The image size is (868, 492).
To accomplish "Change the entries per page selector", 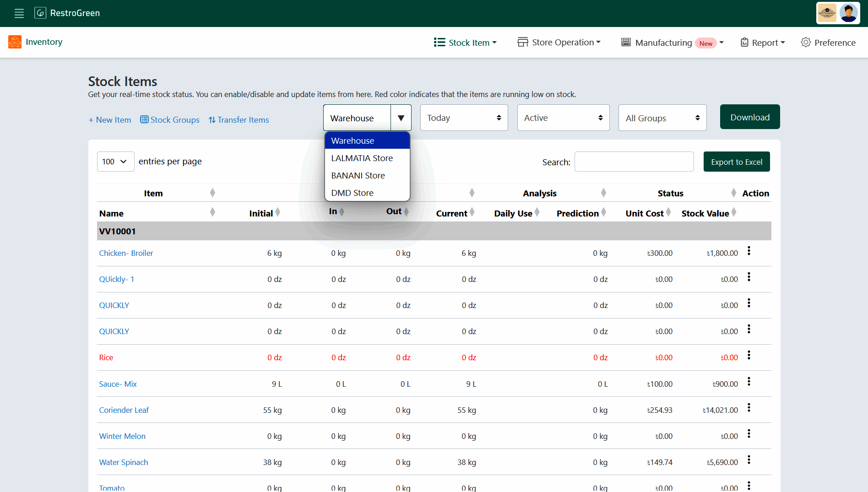I will [115, 162].
